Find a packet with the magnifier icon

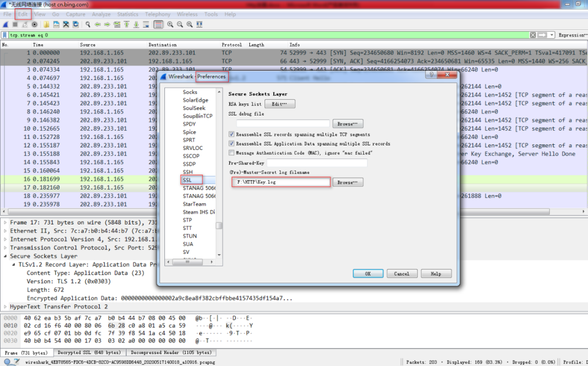(88, 25)
